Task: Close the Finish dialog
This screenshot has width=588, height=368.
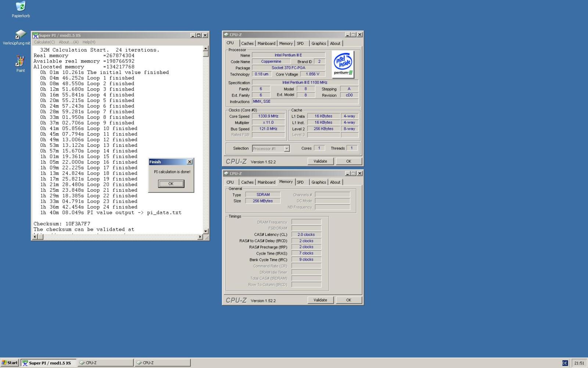Action: pos(190,162)
